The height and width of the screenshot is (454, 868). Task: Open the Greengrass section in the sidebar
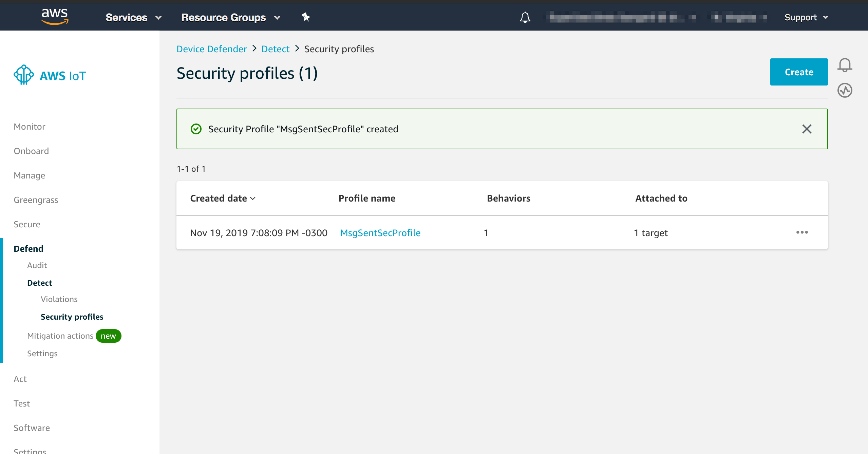point(36,200)
